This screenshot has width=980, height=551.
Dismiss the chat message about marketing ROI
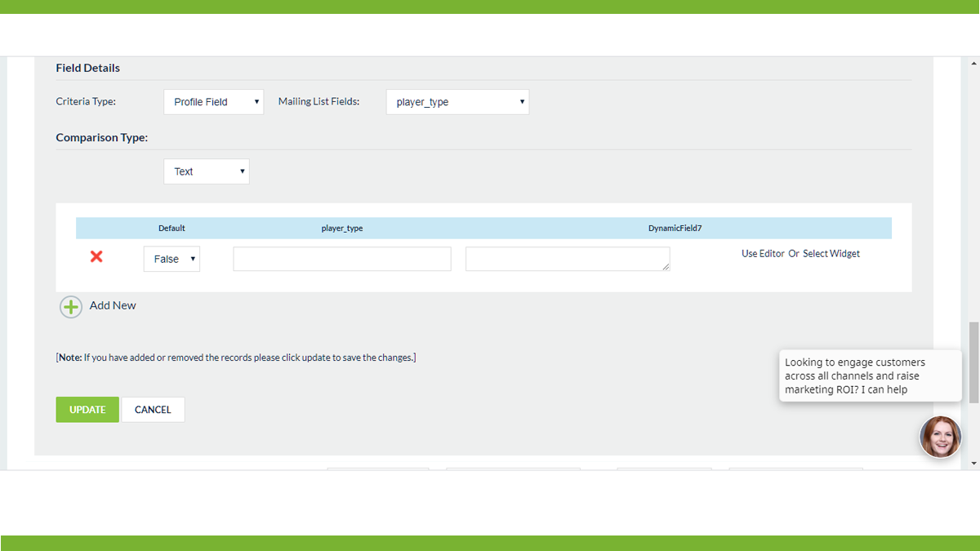coord(870,375)
